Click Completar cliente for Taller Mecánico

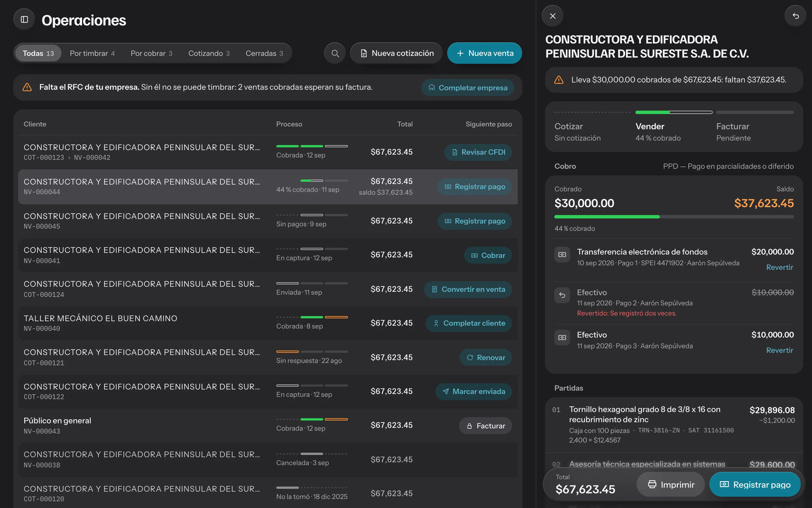(469, 323)
